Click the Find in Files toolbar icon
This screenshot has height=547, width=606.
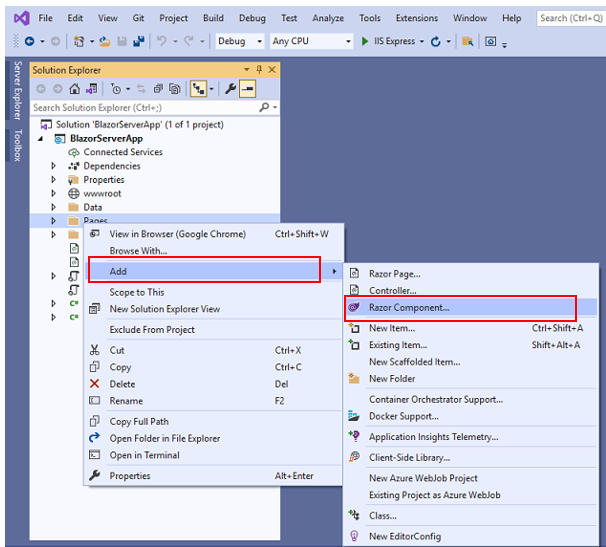pos(468,41)
